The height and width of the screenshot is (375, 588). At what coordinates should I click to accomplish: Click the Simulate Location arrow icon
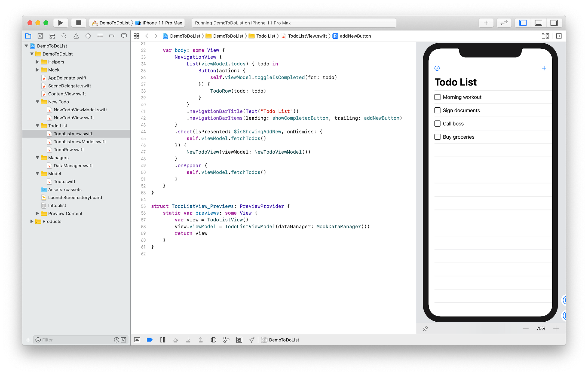point(251,340)
